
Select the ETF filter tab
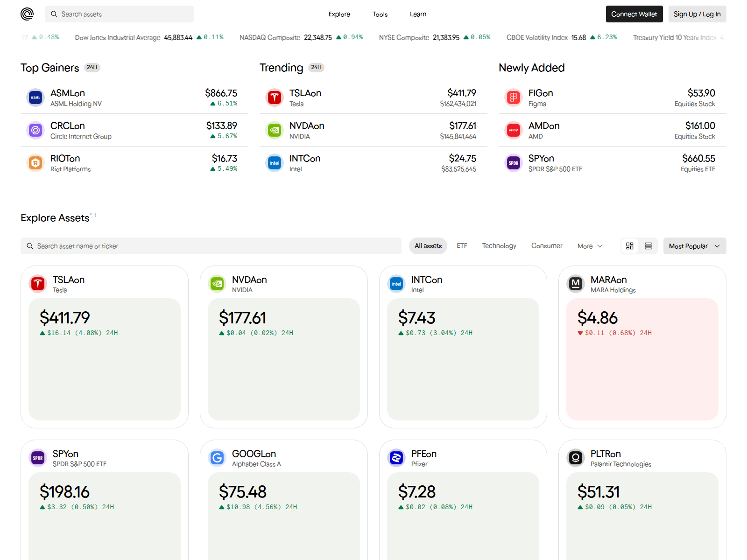462,246
